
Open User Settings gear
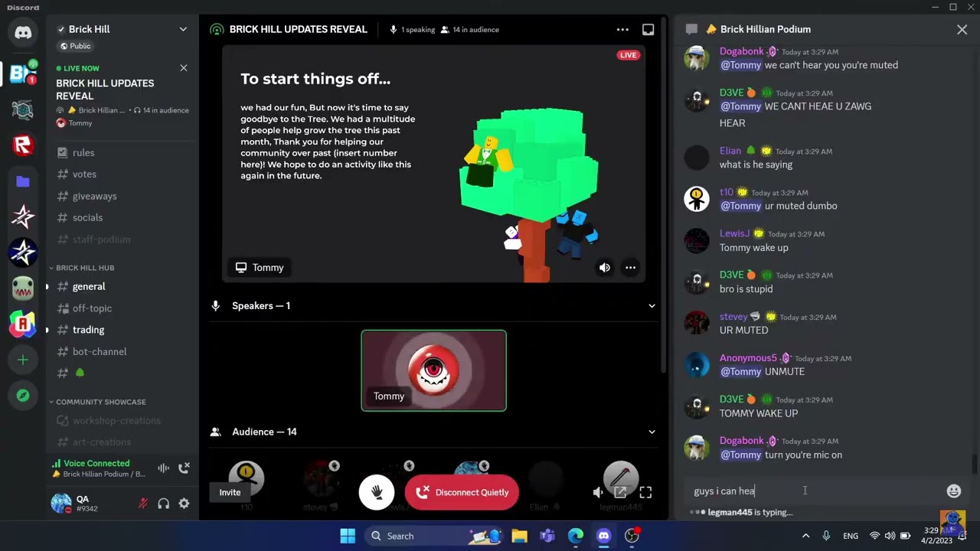click(x=184, y=504)
